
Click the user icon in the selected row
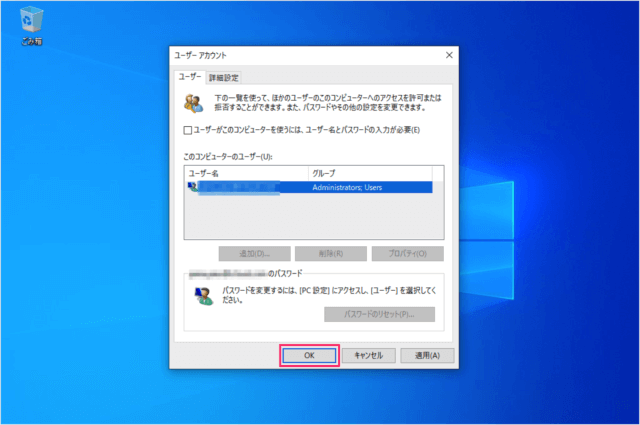click(x=192, y=186)
